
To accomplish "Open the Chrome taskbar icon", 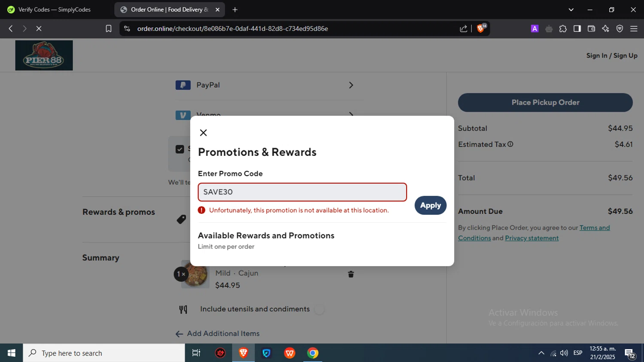I will [x=313, y=353].
